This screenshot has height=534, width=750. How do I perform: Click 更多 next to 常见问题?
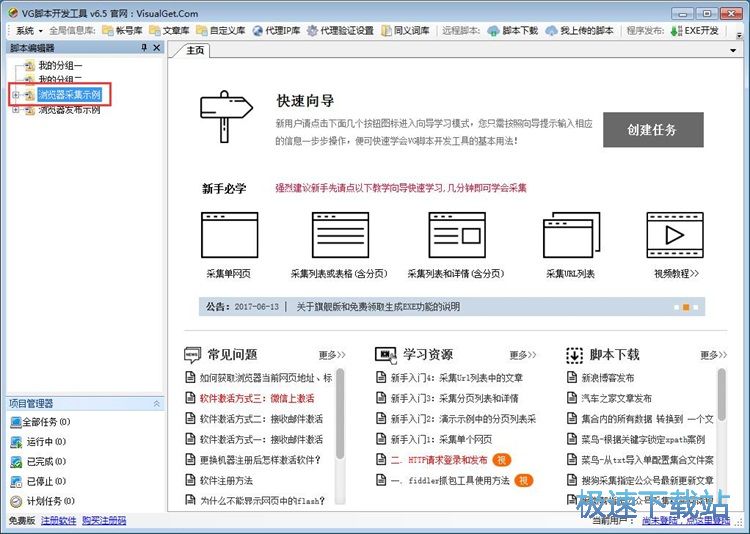point(332,355)
